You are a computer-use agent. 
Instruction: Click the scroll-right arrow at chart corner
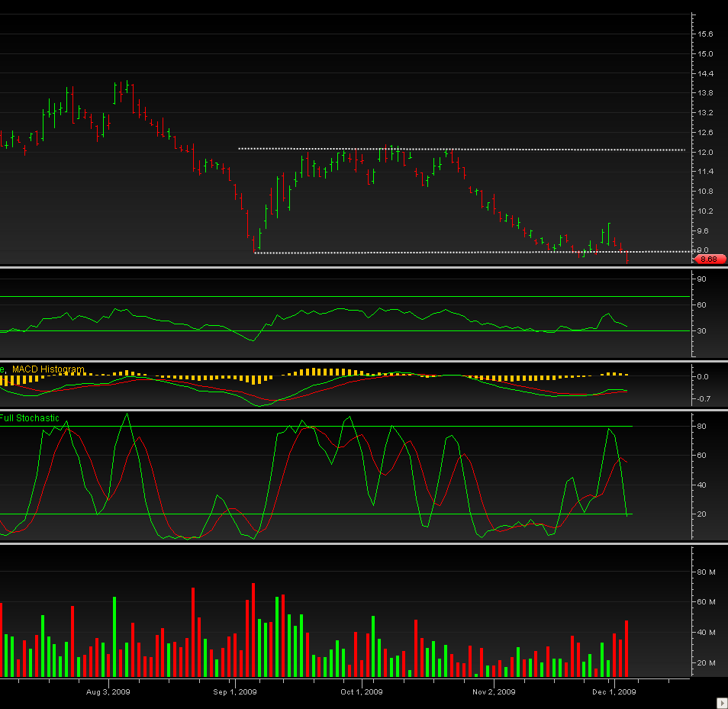(722, 703)
